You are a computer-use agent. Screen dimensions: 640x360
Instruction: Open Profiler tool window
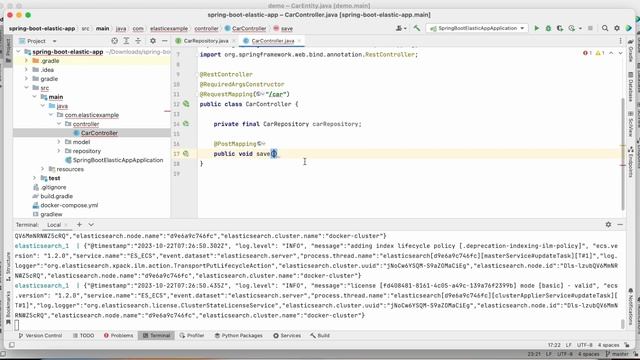[191, 336]
